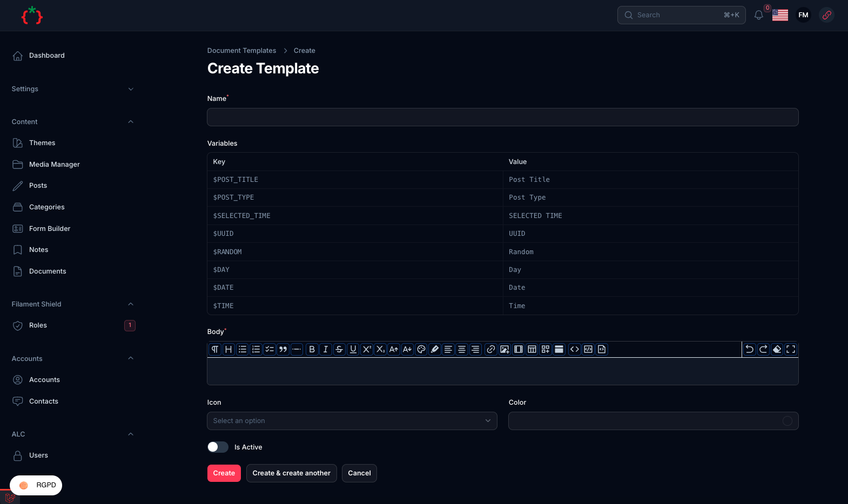Insert paragraph with the pilcrow icon
This screenshot has width=848, height=504.
pos(215,349)
